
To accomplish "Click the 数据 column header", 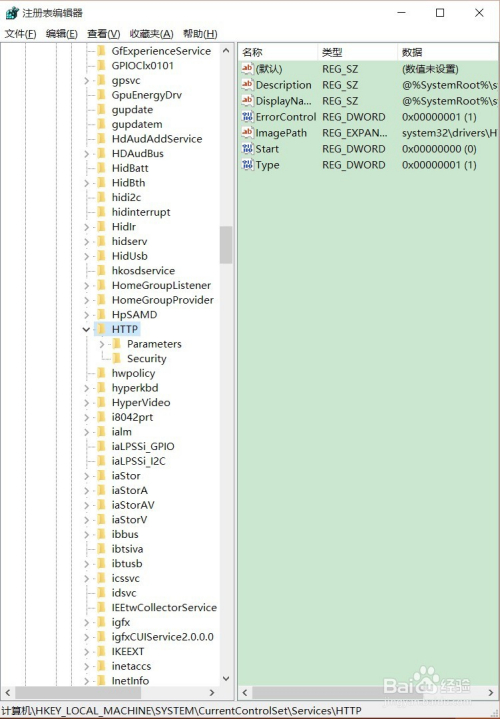I will point(448,52).
